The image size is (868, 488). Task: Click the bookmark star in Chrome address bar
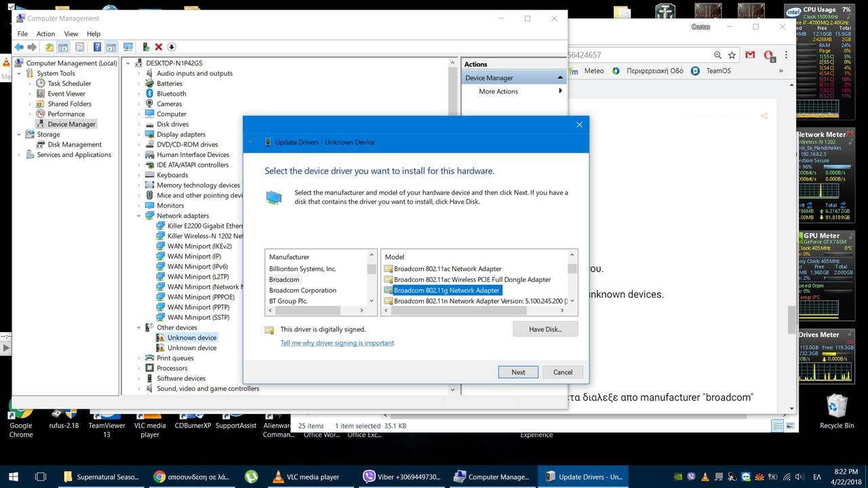732,55
